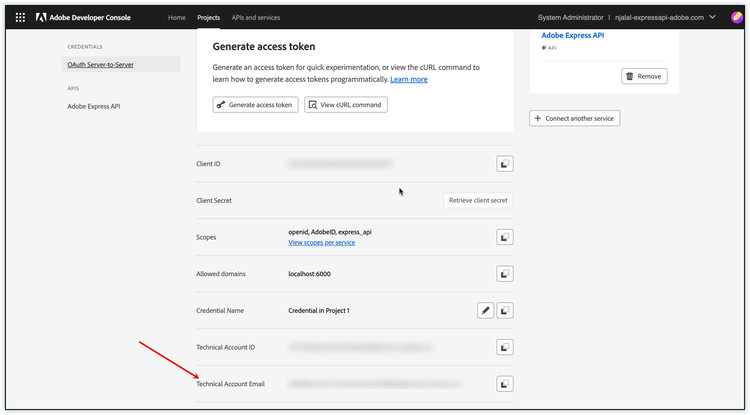Click the Technical Account Email label

point(230,384)
